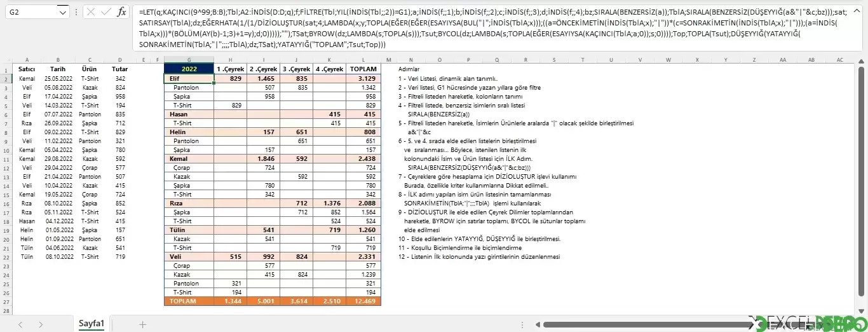Viewport: 868px width, 332px height.
Task: Collapse the formula bar with the chevron
Action: pos(858,11)
